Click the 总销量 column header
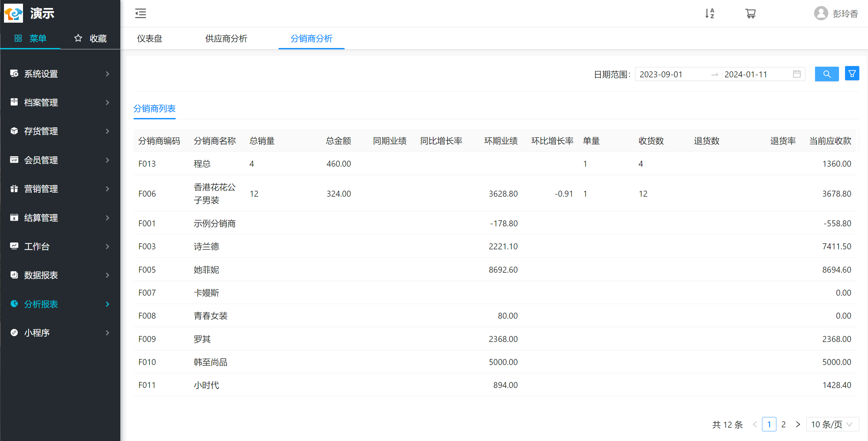Screen dimensions: 868x441 (x=262, y=141)
